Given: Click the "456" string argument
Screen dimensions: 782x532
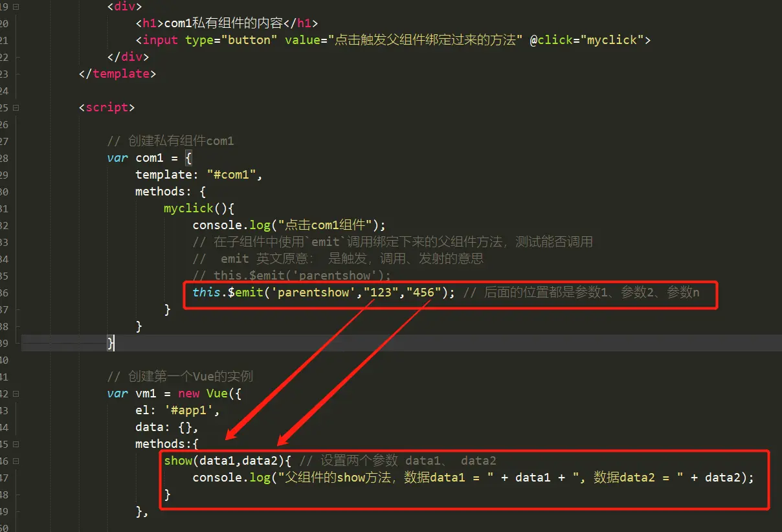Looking at the screenshot, I should (x=424, y=293).
